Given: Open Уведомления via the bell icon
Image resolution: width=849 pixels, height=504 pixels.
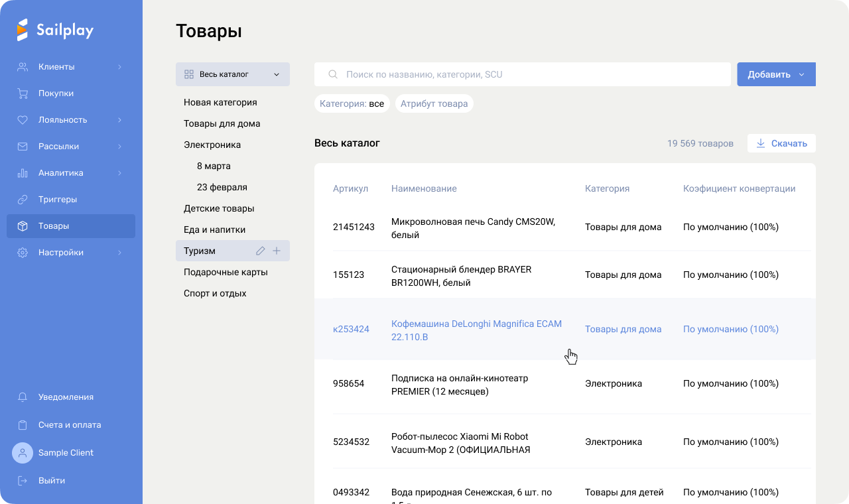Looking at the screenshot, I should click(23, 397).
